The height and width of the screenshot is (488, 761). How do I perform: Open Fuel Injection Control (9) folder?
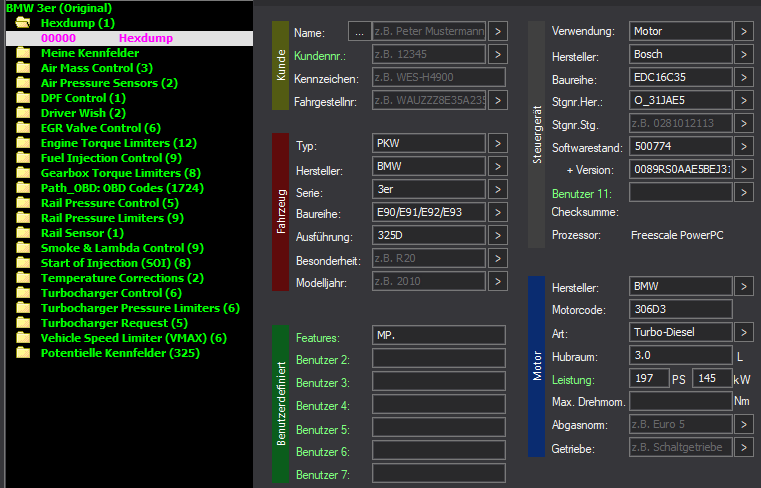[x=111, y=158]
